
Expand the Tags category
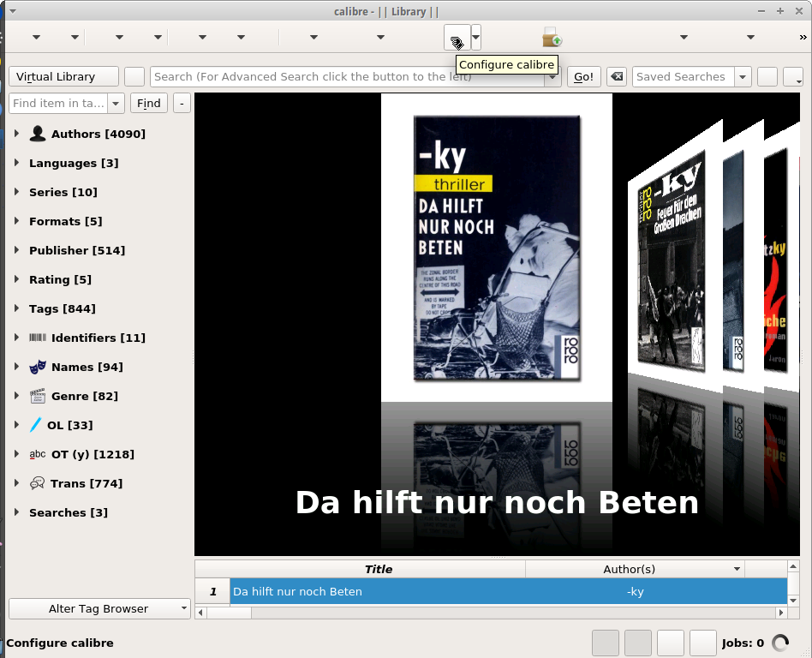16,308
